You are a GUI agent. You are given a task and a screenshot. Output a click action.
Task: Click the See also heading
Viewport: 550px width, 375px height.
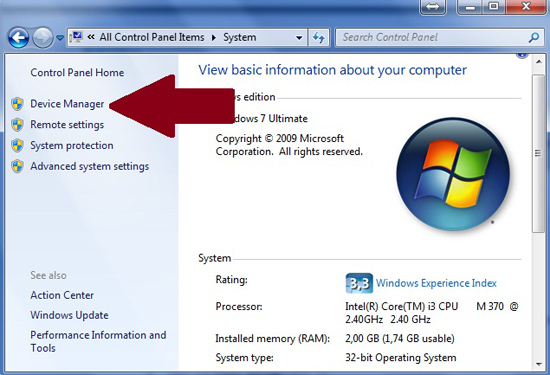tap(48, 275)
